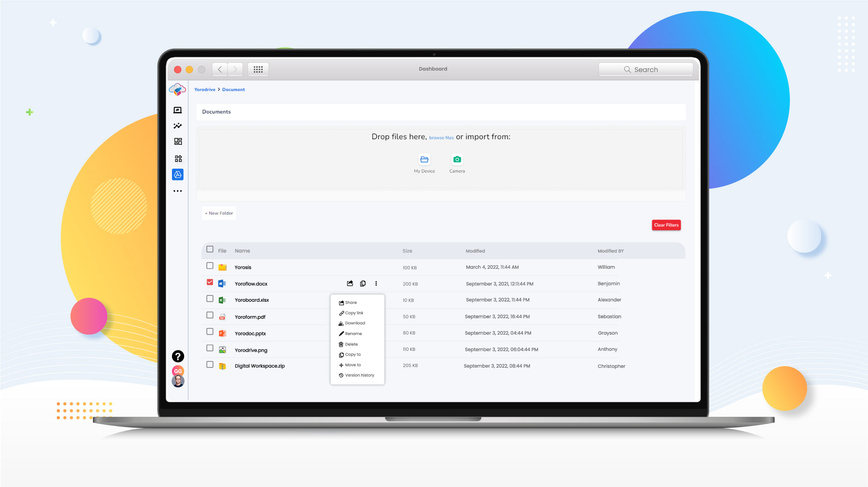Viewport: 868px width, 487px height.
Task: Navigate to Yorodrive via the breadcrumb
Action: coord(204,89)
